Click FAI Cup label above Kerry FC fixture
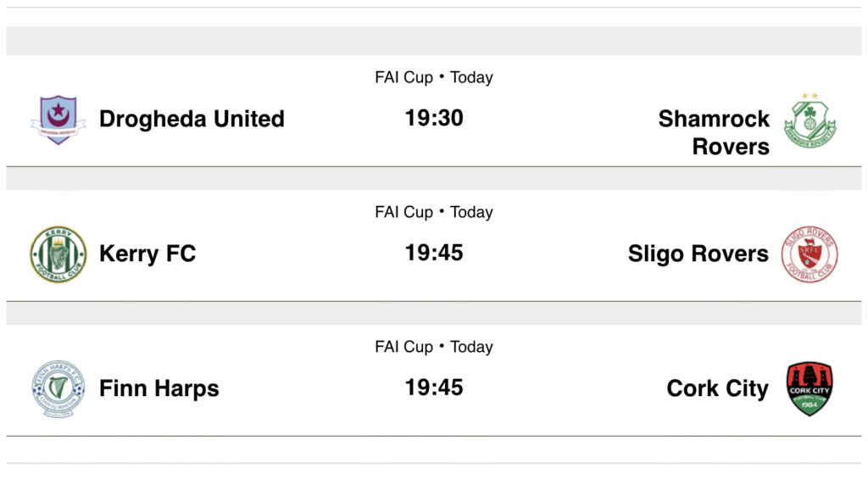This screenshot has width=868, height=480. click(x=403, y=212)
